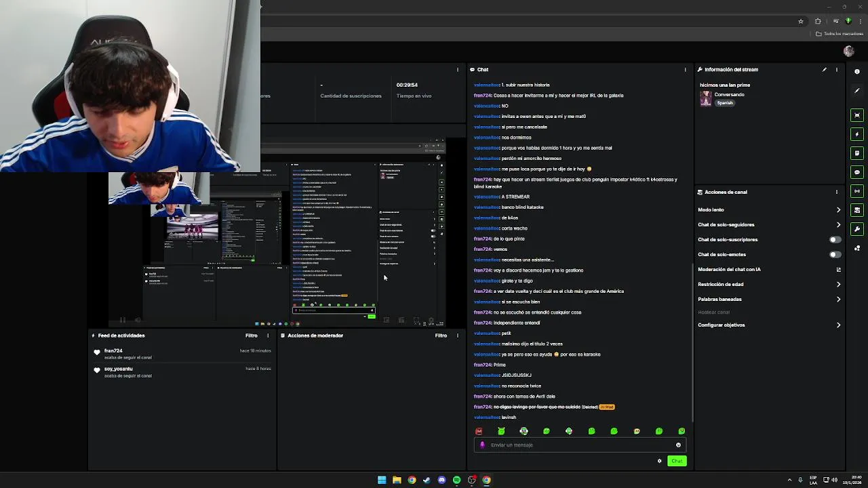Click the 'Cantidad de suscripciones' label
Viewport: 868px width, 488px height.
tap(351, 96)
